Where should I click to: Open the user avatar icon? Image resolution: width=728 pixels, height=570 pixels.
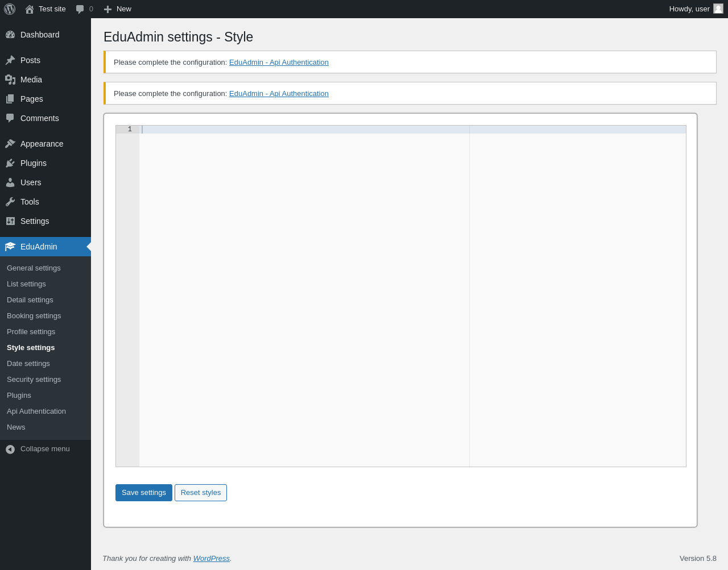coord(718,9)
